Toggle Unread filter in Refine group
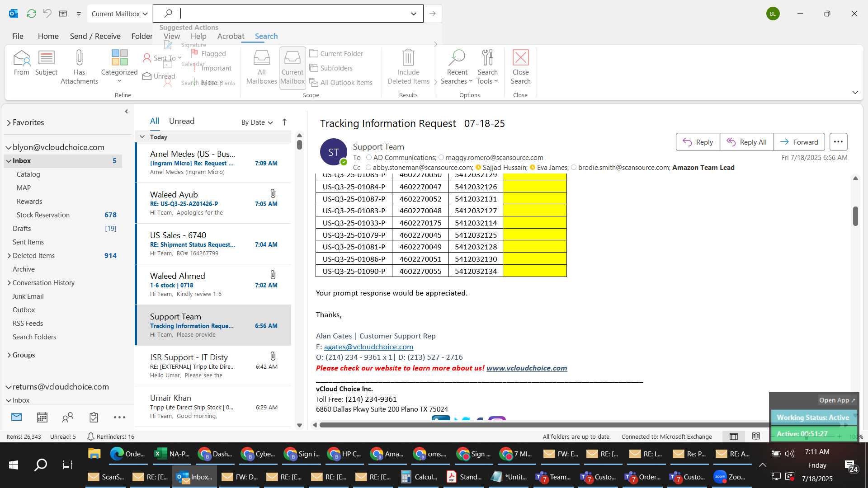Viewport: 868px width, 488px height. (x=159, y=76)
